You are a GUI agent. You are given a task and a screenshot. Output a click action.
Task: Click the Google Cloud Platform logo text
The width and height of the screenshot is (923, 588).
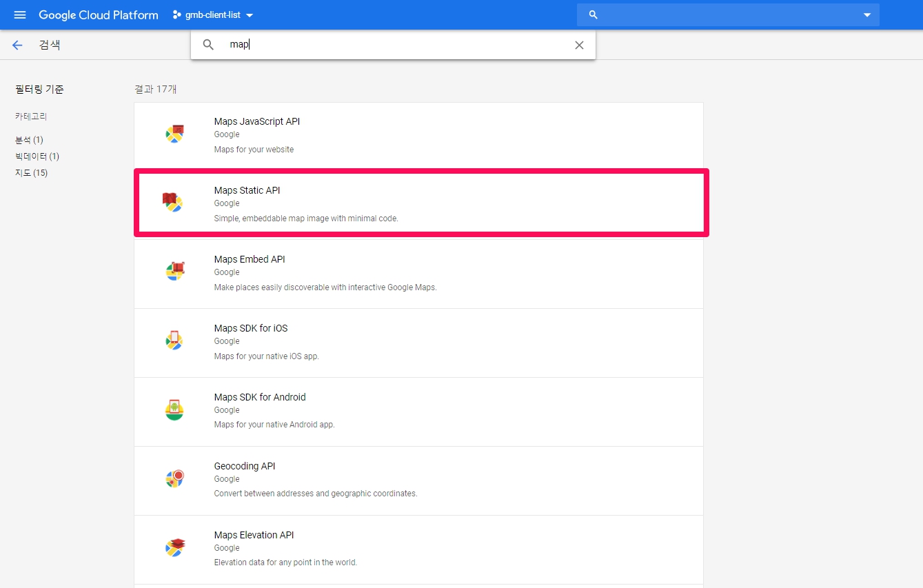click(x=98, y=15)
